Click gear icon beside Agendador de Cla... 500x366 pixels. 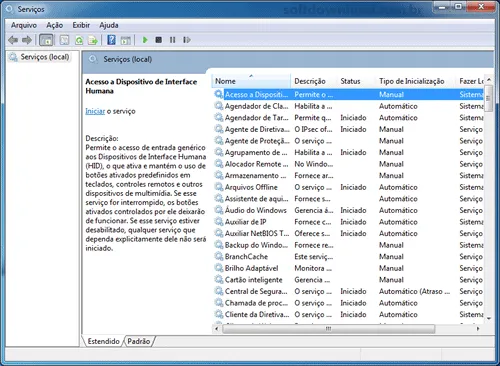point(219,106)
